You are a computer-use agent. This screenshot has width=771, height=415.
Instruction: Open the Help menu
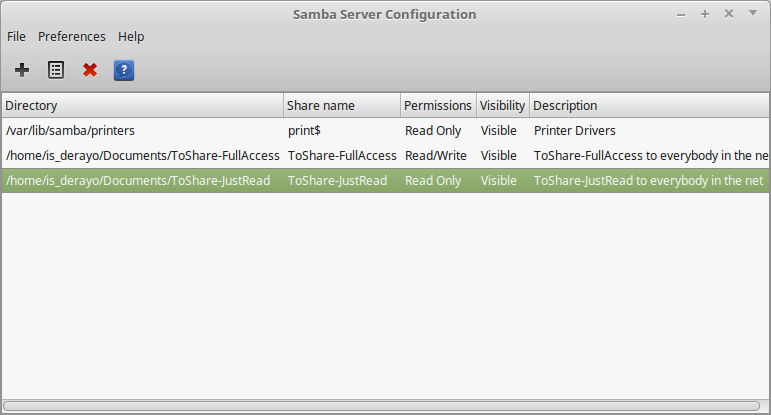click(x=131, y=36)
